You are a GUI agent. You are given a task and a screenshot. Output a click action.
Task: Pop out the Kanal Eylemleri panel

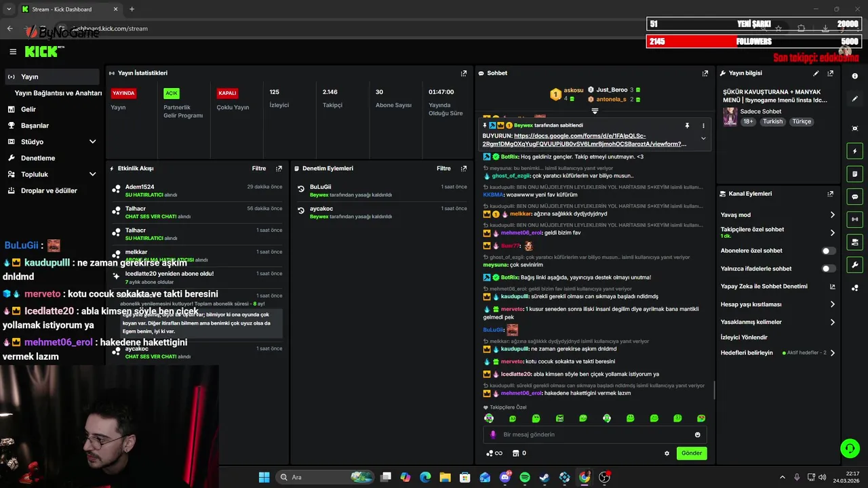pos(831,194)
